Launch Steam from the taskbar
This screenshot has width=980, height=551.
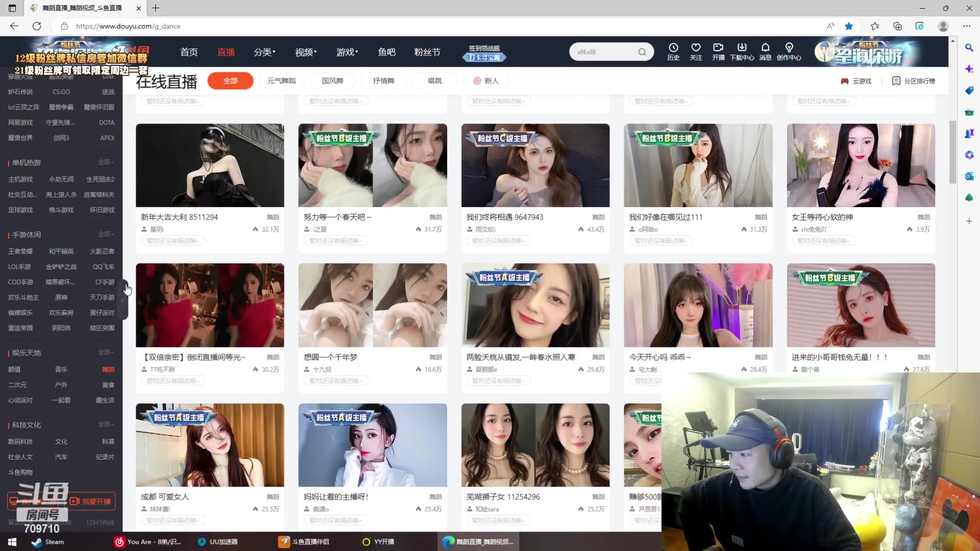click(47, 542)
